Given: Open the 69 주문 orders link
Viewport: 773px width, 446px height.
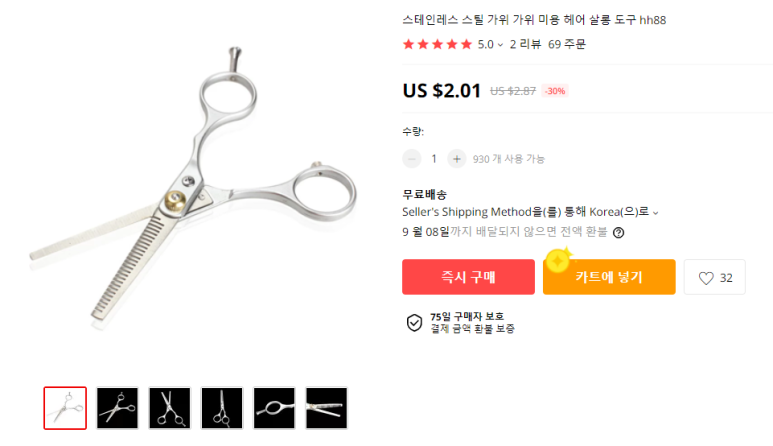Looking at the screenshot, I should click(567, 44).
